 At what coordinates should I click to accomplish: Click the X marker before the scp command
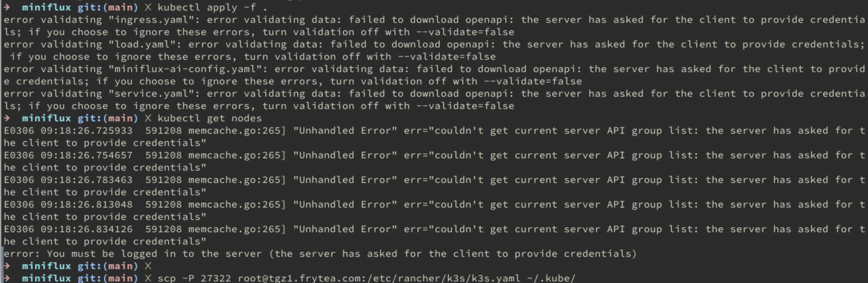click(148, 278)
